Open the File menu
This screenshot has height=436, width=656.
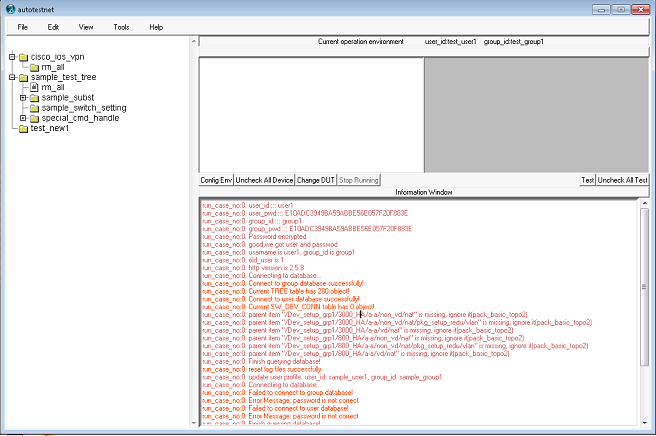tap(23, 26)
